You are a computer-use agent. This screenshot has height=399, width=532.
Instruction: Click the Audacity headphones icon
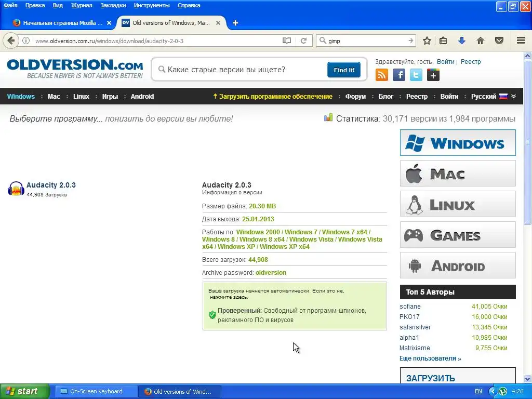(x=16, y=189)
